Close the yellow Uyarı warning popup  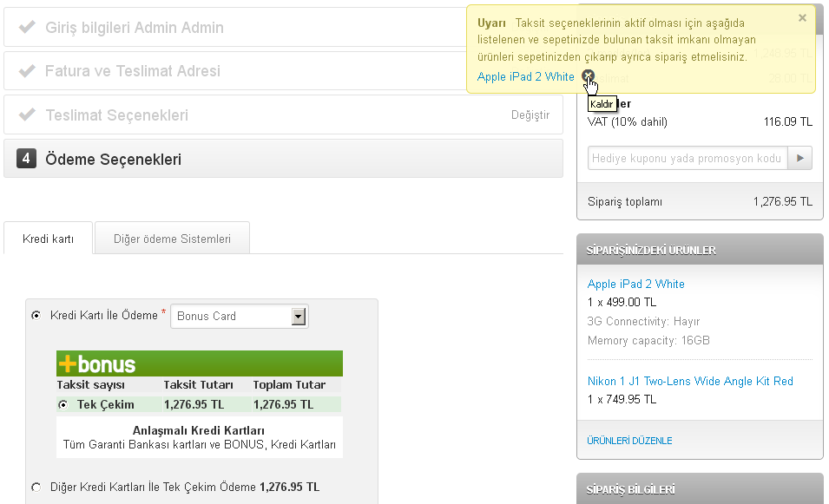(x=801, y=18)
